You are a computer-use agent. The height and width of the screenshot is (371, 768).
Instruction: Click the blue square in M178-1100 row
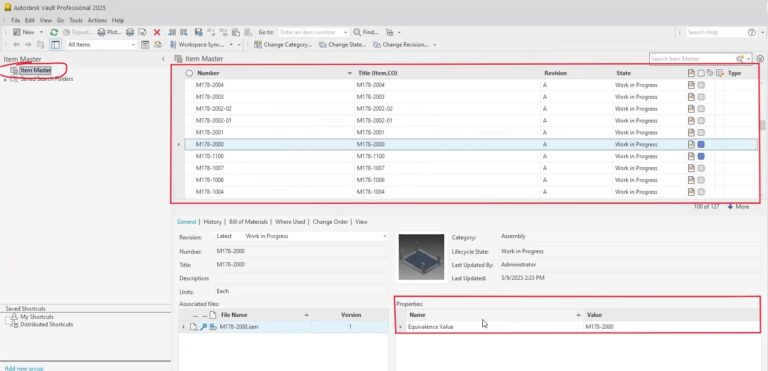coord(701,156)
